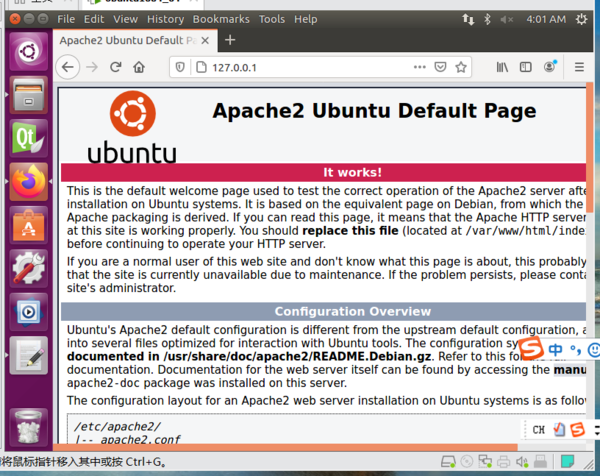Open the View menu
Screen dimensions: 600x476
coord(125,19)
